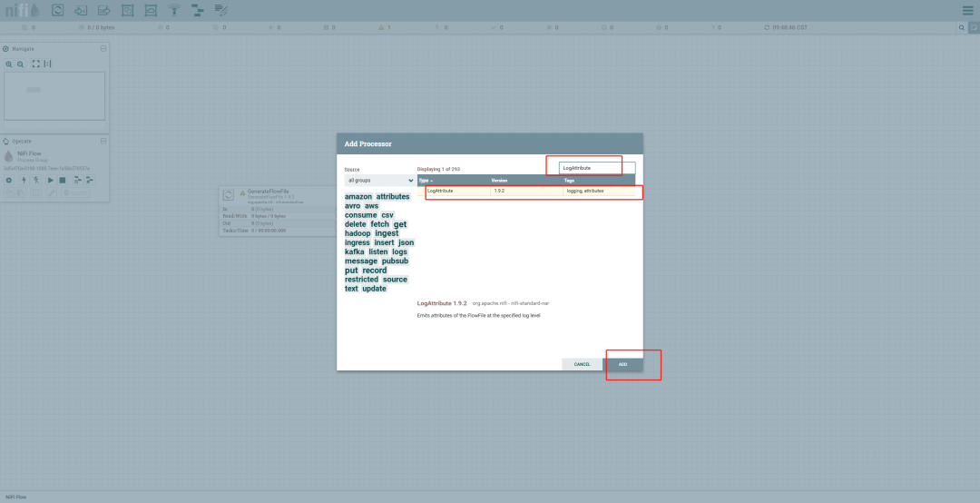
Task: Click the 'NiFi Flow' breadcrumb at bottom
Action: tap(16, 498)
